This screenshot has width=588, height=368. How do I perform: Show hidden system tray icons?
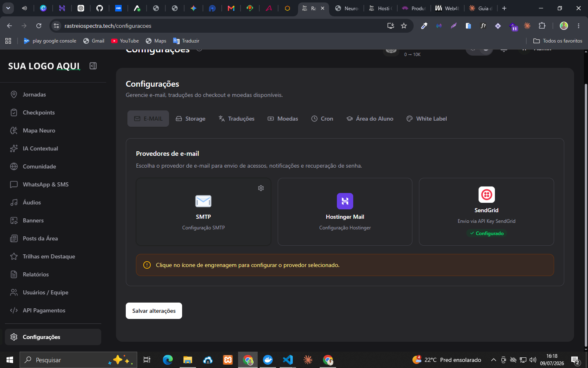point(493,360)
